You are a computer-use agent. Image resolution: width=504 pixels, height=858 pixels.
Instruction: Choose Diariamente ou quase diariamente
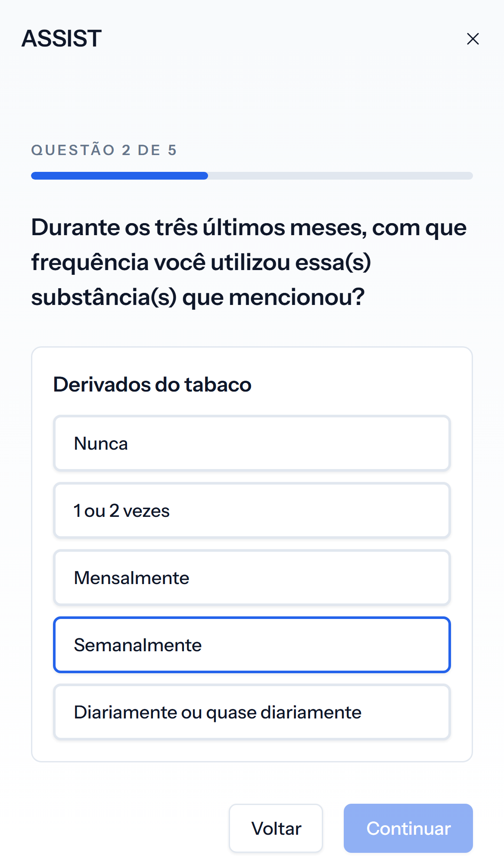(252, 712)
